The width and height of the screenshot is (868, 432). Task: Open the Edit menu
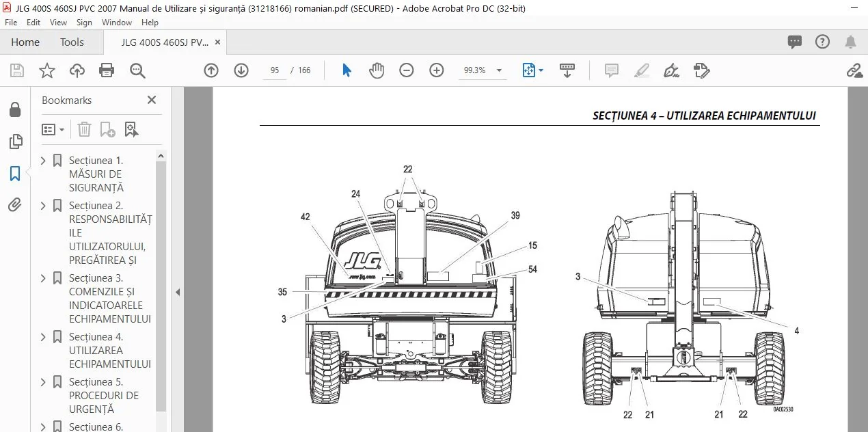pyautogui.click(x=33, y=23)
